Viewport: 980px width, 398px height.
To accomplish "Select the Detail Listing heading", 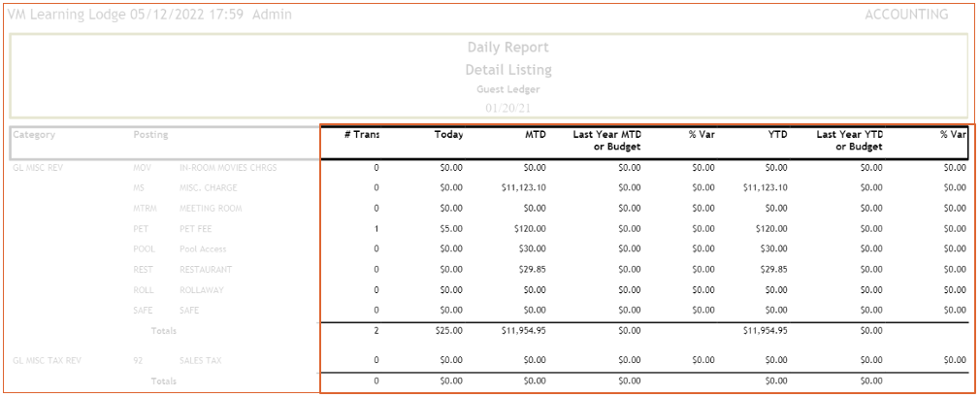I will point(507,70).
